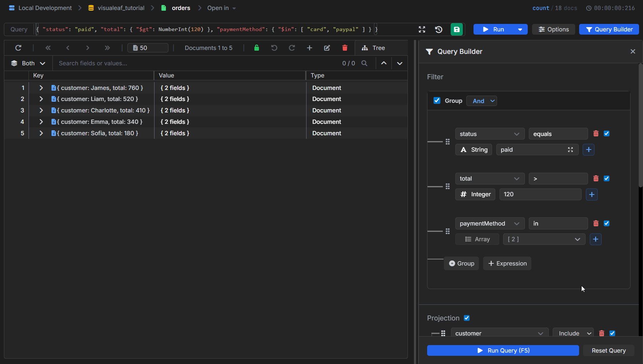This screenshot has height=364, width=643.
Task: Expand the customer Sofia document row
Action: click(41, 133)
